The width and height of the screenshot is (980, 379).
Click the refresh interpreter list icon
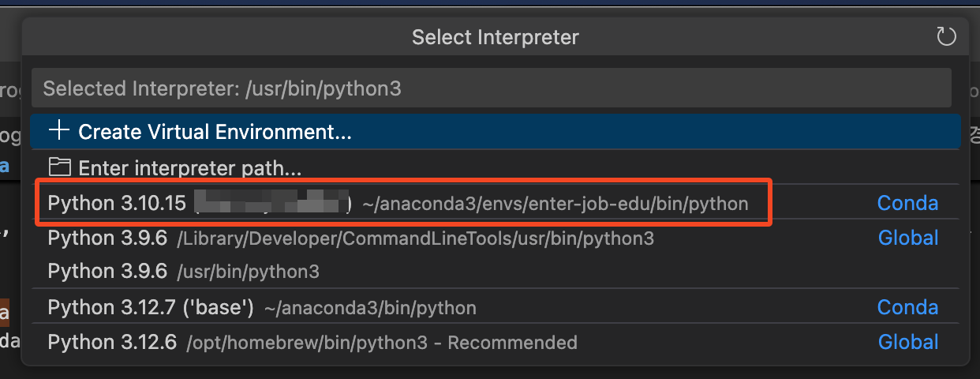tap(945, 36)
